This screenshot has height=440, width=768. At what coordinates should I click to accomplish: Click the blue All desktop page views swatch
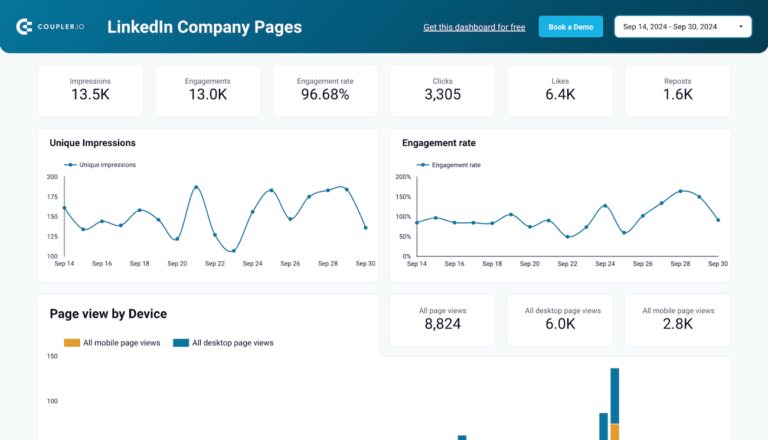click(x=181, y=343)
